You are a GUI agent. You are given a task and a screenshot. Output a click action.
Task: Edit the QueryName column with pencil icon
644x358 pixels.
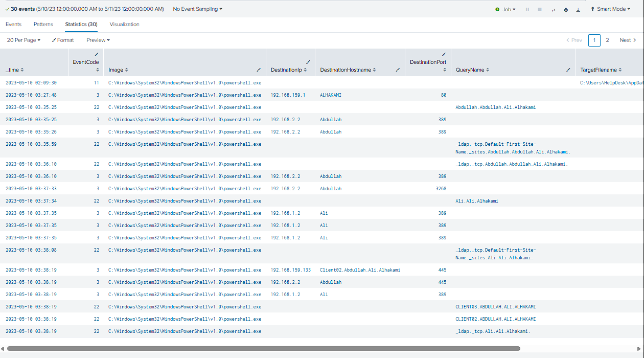[x=568, y=70]
